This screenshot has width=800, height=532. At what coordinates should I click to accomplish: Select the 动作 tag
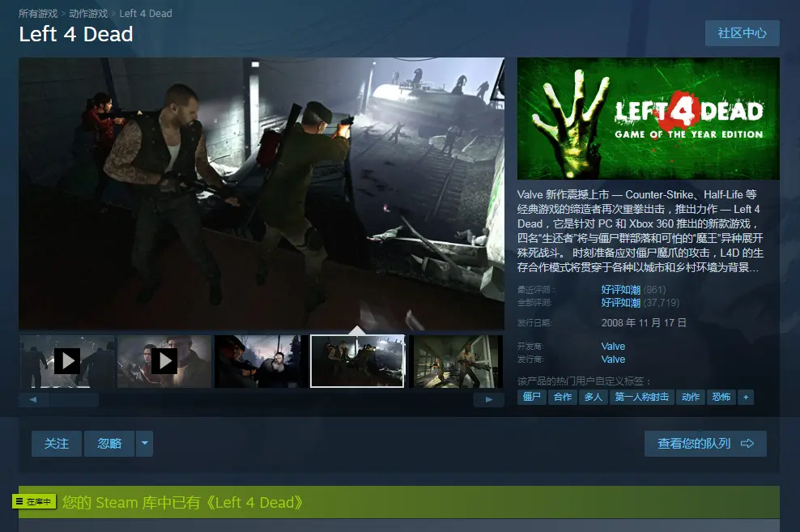[691, 397]
